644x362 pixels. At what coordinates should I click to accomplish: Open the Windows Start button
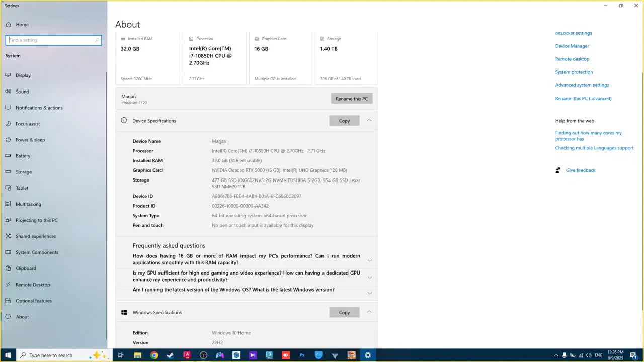click(x=8, y=355)
